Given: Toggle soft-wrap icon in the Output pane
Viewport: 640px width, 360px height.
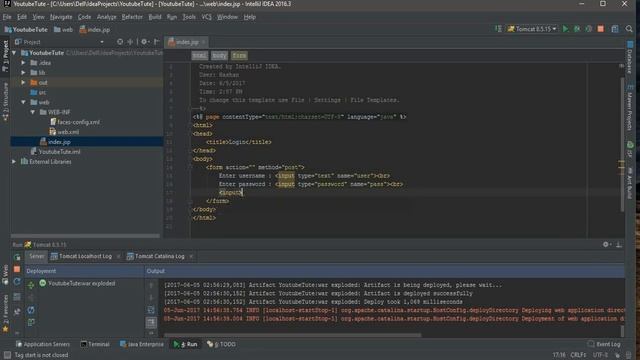Looking at the screenshot, I should (151, 310).
